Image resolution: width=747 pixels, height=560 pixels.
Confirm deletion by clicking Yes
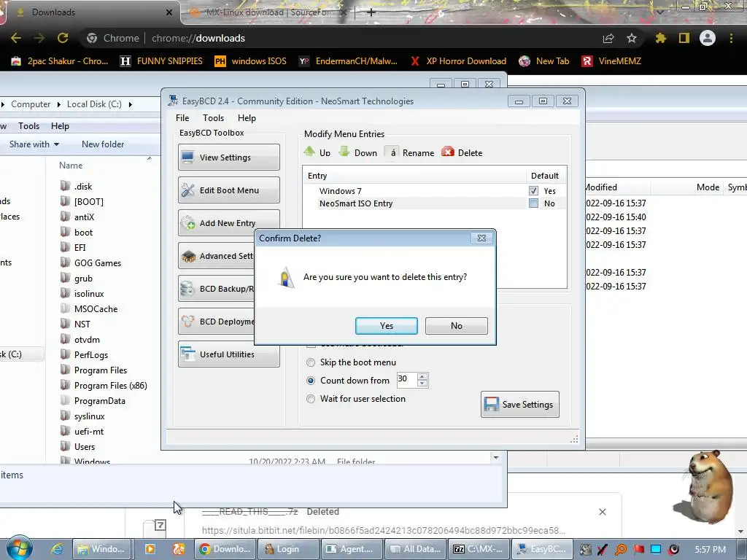pyautogui.click(x=387, y=326)
